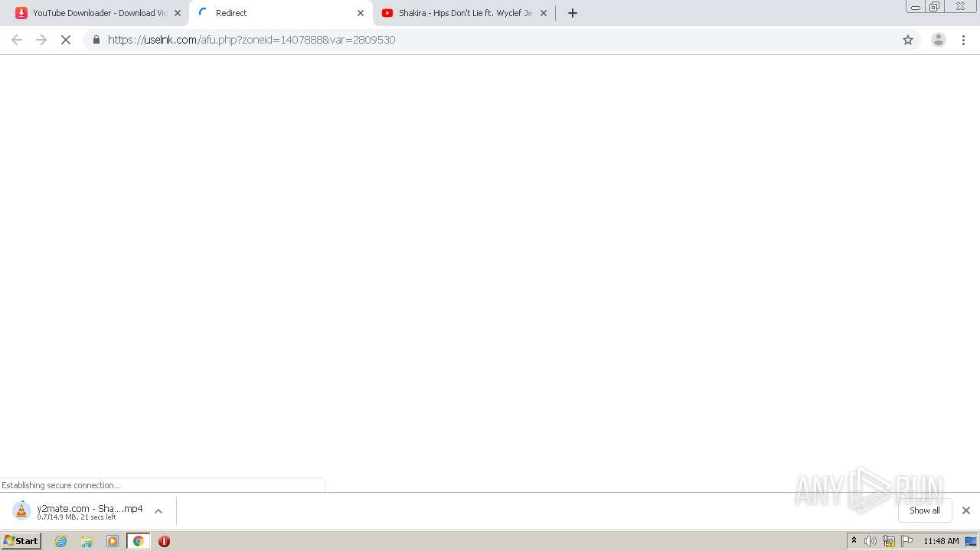Close the YouTube Downloader tab
This screenshot has height=551, width=980.
178,13
